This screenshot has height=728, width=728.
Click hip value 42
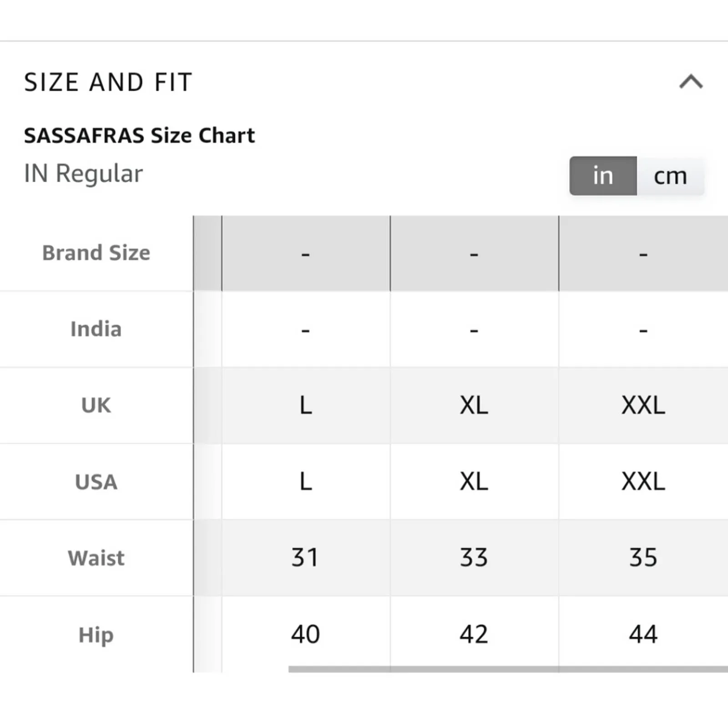click(x=474, y=634)
